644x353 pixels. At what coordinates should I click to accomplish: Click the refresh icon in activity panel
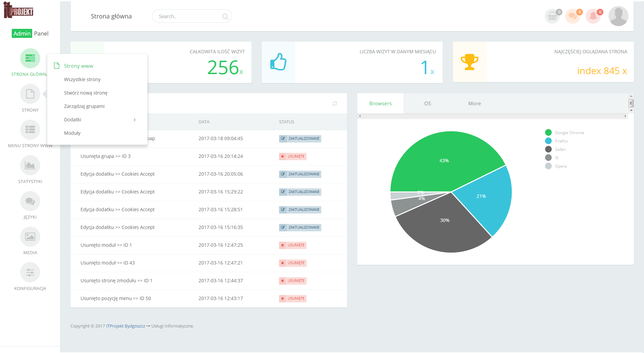tap(334, 104)
